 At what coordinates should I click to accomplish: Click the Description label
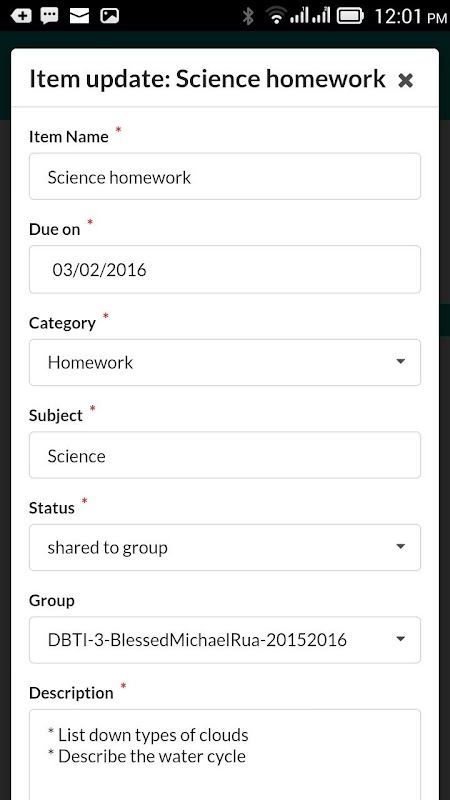(71, 693)
